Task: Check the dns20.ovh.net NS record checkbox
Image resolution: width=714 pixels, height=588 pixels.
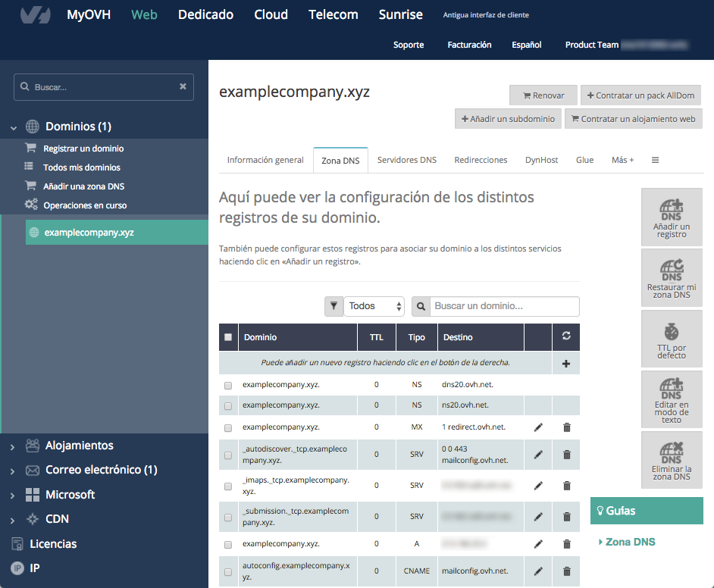Action: click(x=228, y=386)
